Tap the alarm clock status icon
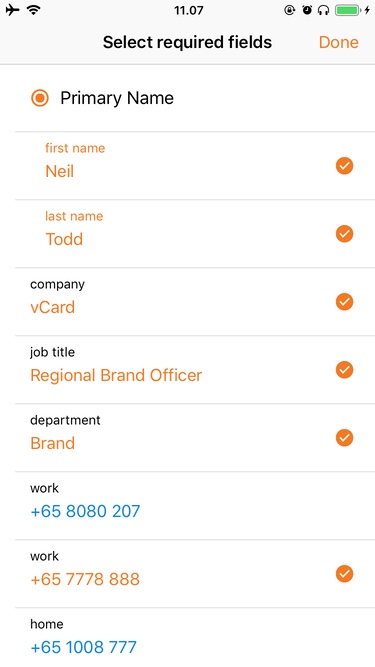The image size is (375, 667). 307,10
